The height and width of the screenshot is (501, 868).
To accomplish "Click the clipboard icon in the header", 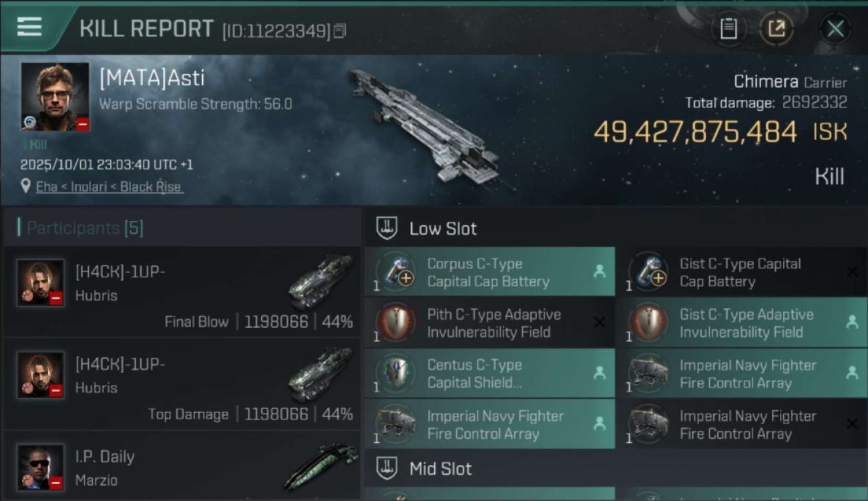I will tap(728, 29).
